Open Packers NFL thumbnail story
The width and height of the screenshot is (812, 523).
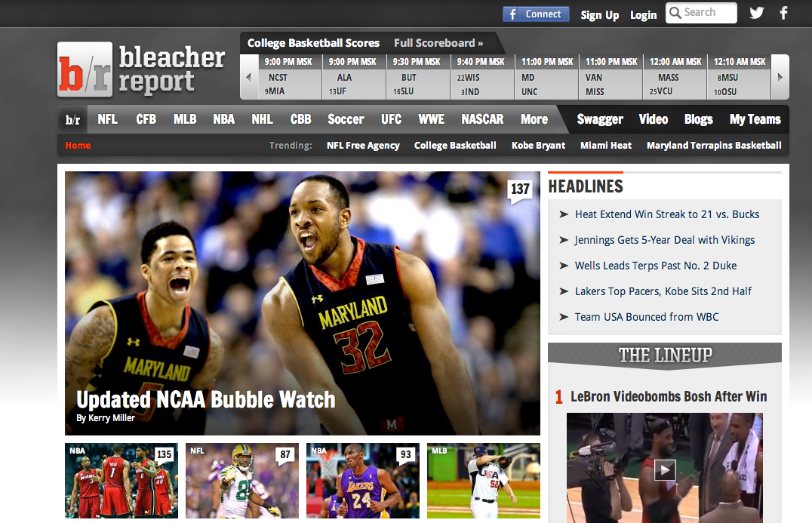[x=241, y=481]
